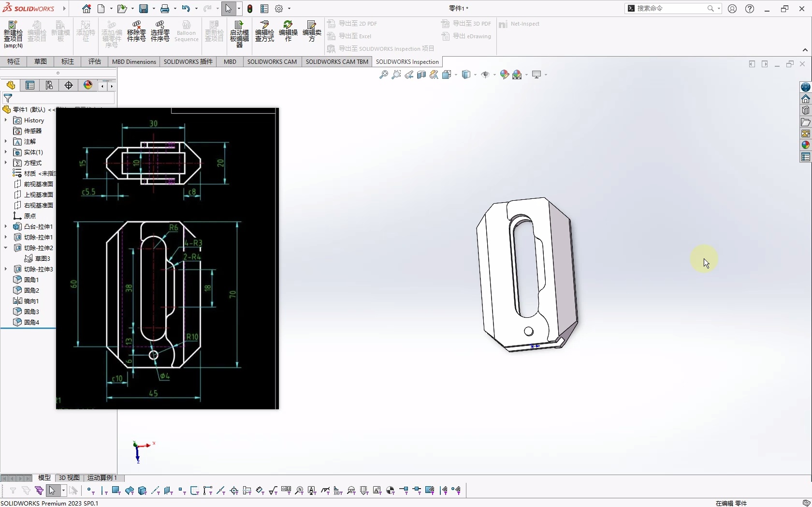
Task: Click the Save icon in the top toolbar
Action: [144, 9]
